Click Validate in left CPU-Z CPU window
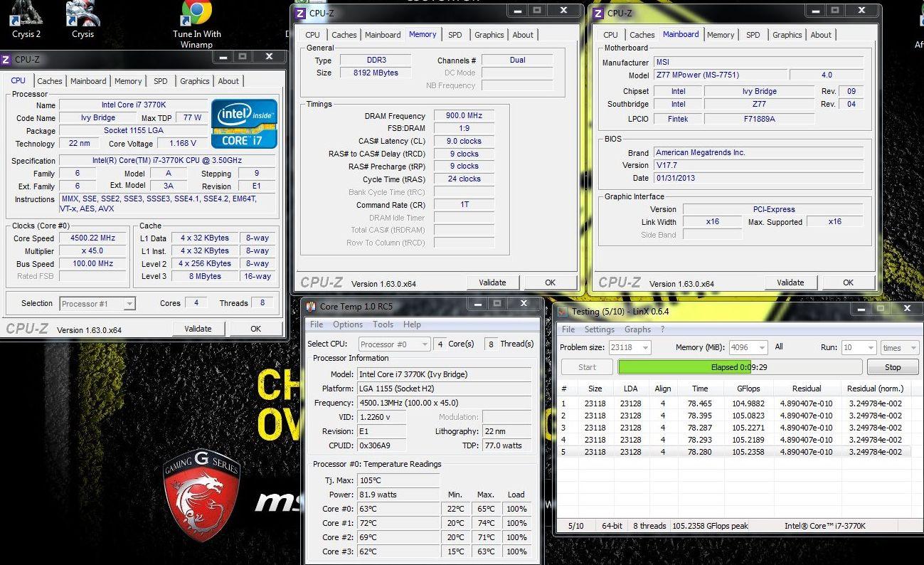 click(198, 329)
